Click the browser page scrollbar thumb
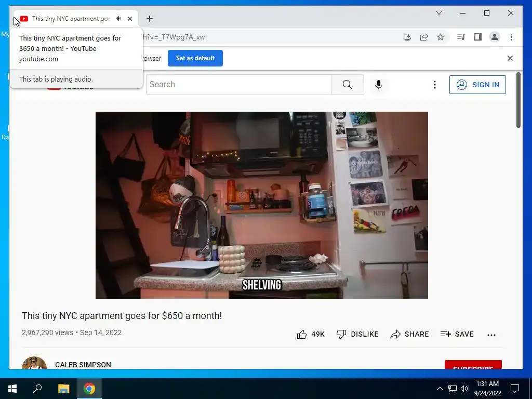Screen dimensions: 532x399 (x=518, y=100)
